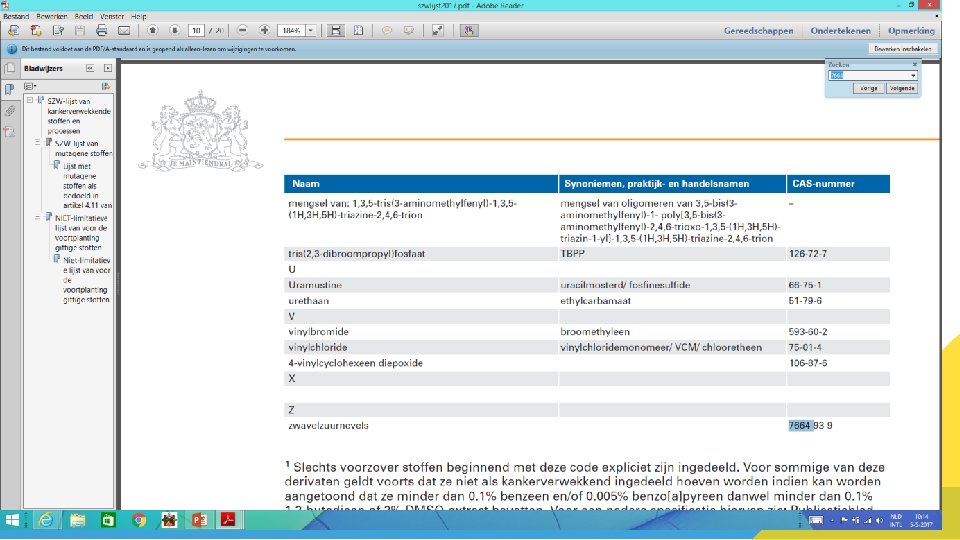Click the Bladwijzers panel hide button
The height and width of the screenshot is (540, 960).
(x=108, y=69)
